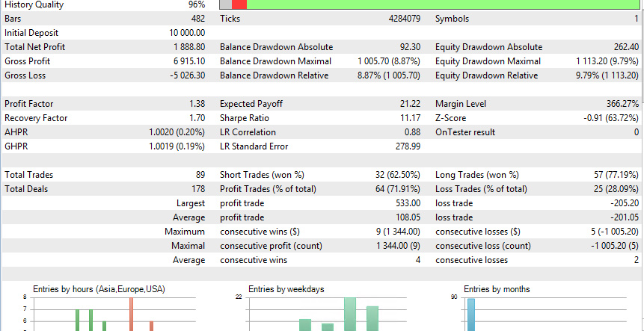Screen dimensions: 644x331
Task: Select Total Deals value 178
Action: pos(198,189)
